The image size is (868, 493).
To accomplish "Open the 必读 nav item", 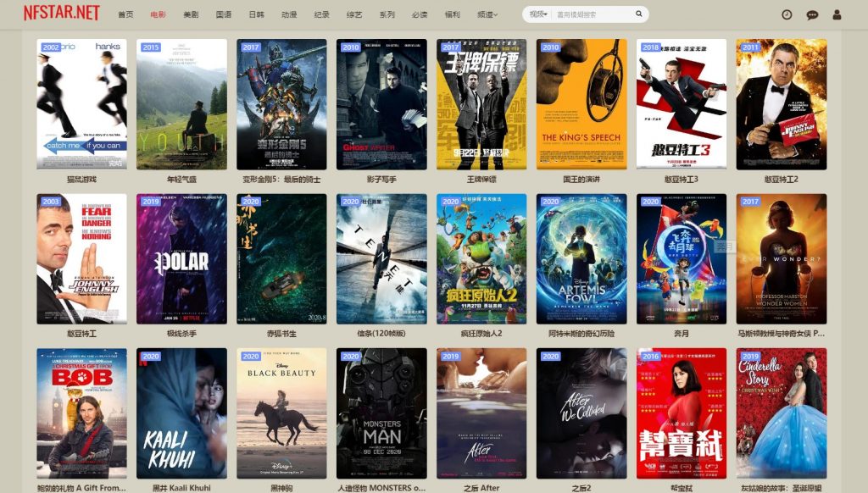I will tap(420, 14).
